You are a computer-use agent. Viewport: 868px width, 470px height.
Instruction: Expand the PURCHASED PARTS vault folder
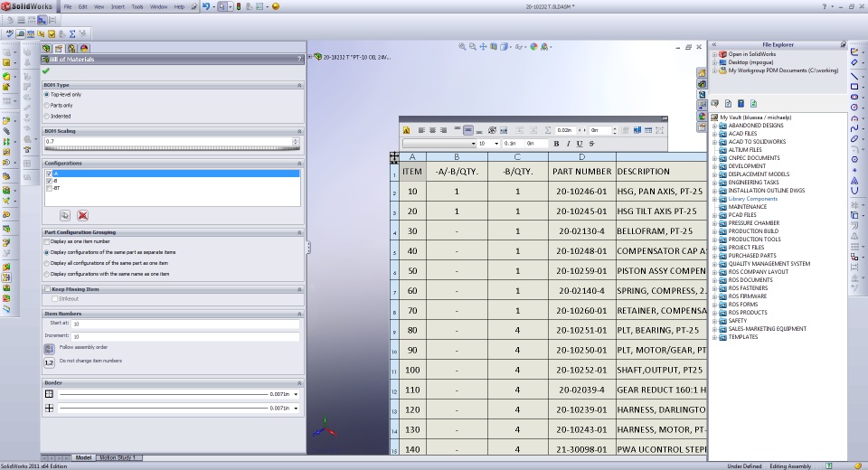714,256
